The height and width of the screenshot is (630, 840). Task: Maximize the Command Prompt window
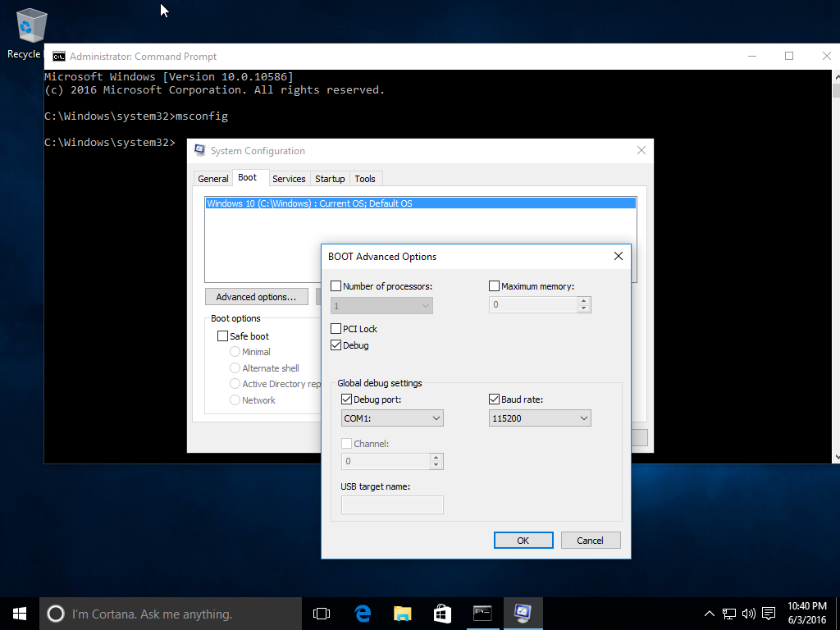(x=789, y=56)
